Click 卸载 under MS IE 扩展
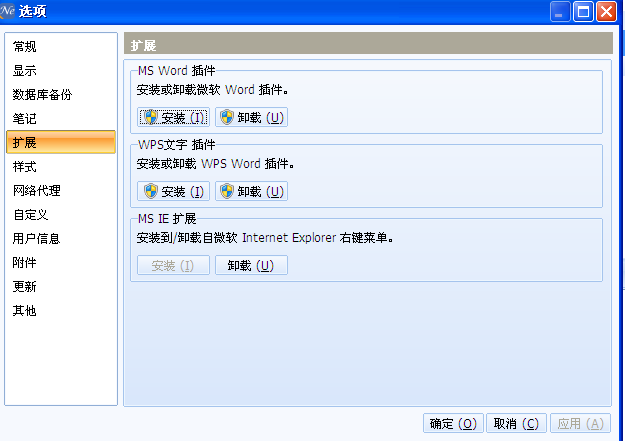 click(x=251, y=265)
